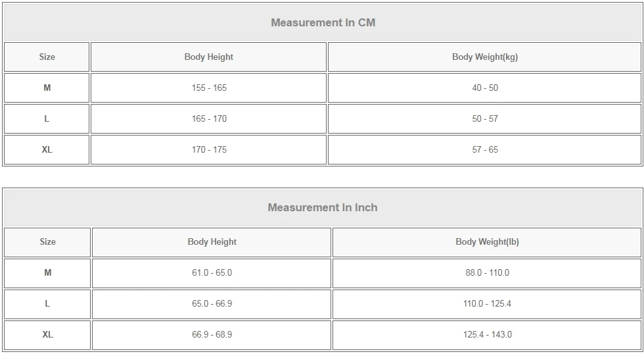The image size is (644, 354).
Task: Click the 40 - 50 weight cell
Action: [485, 88]
